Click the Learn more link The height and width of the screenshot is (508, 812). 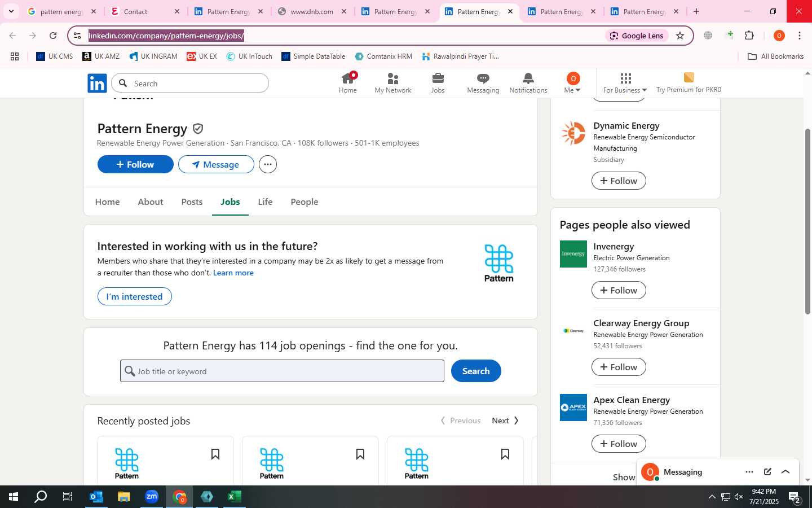[233, 273]
